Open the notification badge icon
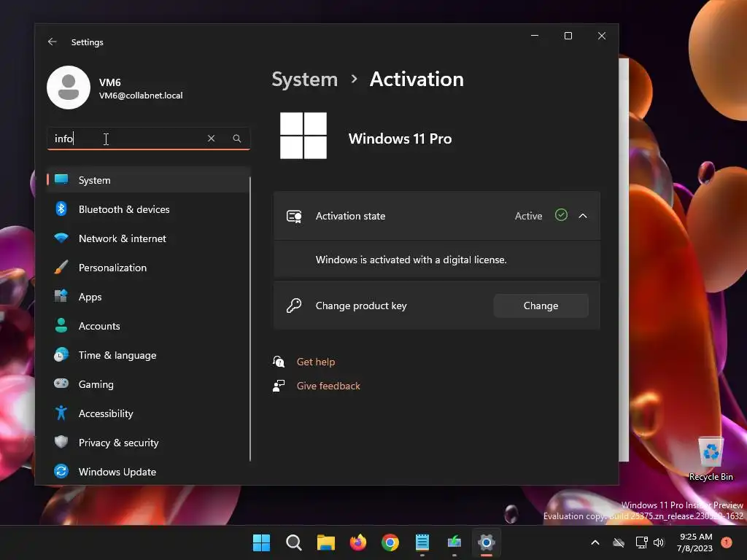The image size is (747, 560). (727, 542)
